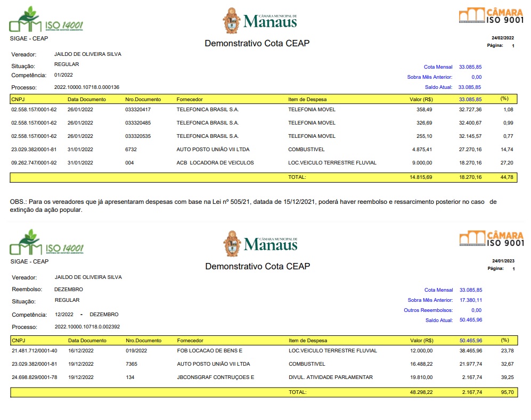531x420 pixels.
Task: Select the valor 19.810,00
Action: 421,377
